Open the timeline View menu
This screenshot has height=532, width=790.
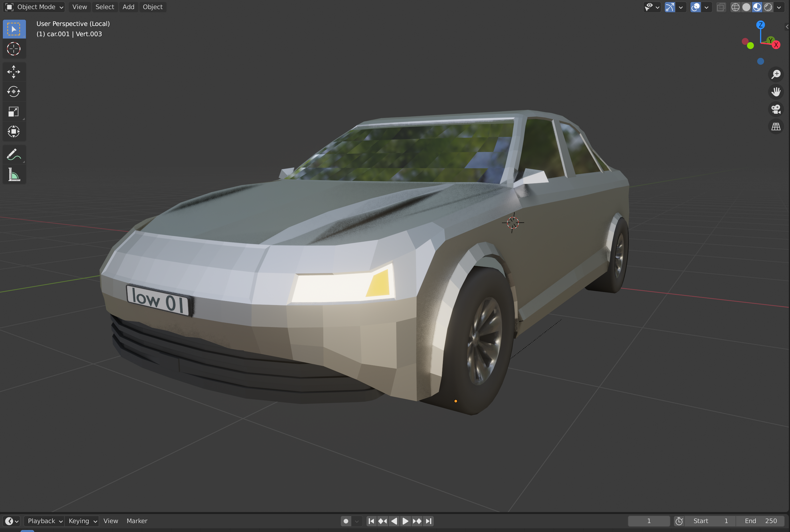[111, 521]
